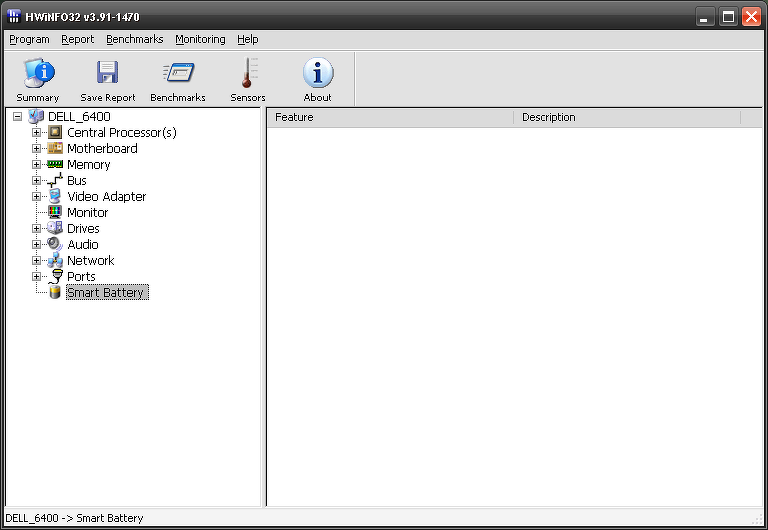This screenshot has width=768, height=530.
Task: Click the Audio speaker icon
Action: pyautogui.click(x=55, y=244)
